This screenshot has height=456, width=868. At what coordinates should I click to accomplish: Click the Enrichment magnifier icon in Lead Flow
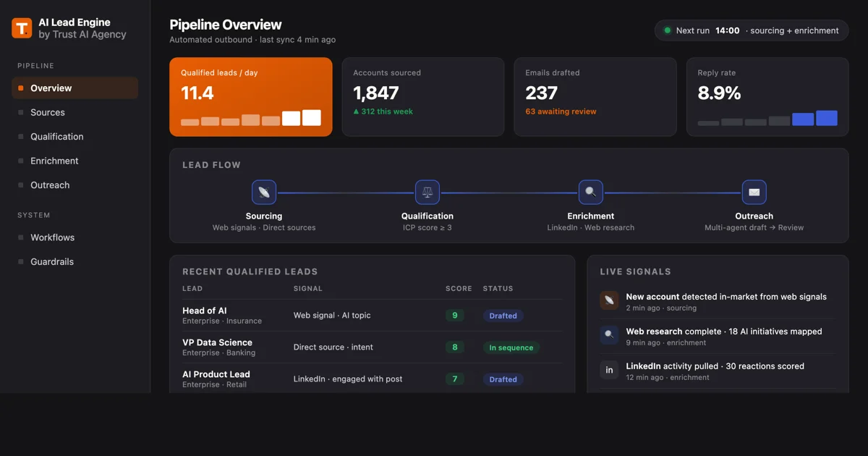coord(591,193)
